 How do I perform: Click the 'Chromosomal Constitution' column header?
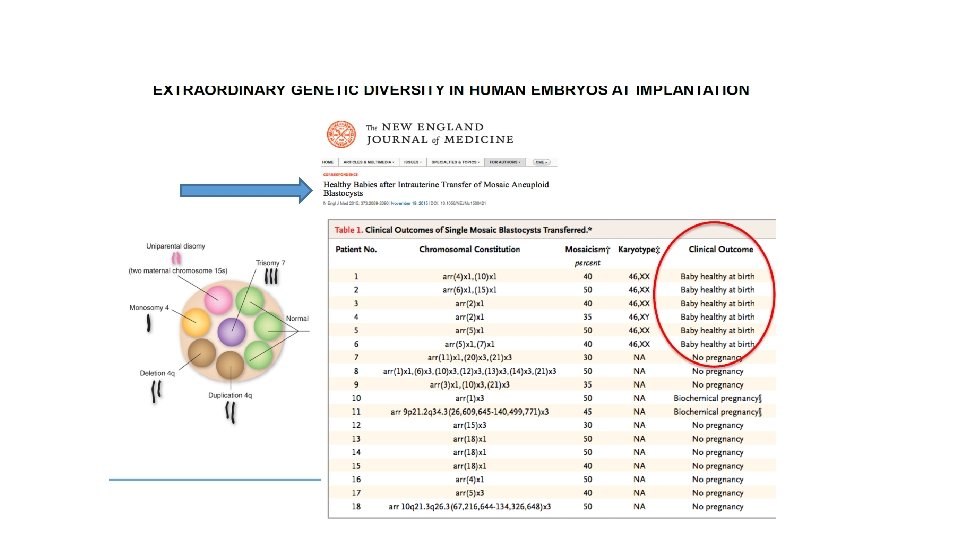pyautogui.click(x=470, y=249)
